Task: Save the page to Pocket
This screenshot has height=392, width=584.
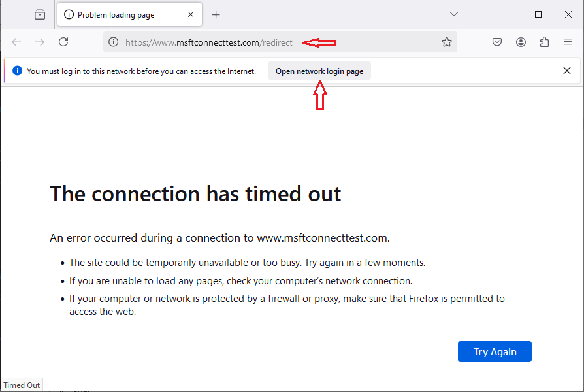Action: tap(497, 41)
